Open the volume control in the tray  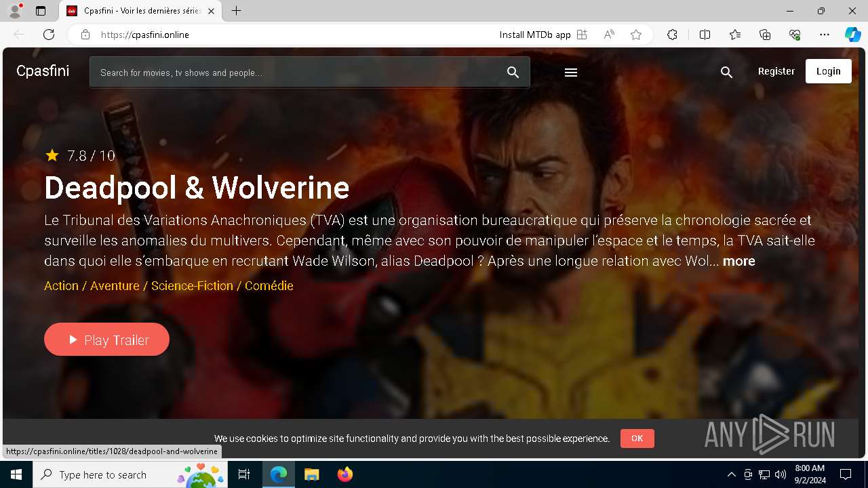coord(780,474)
